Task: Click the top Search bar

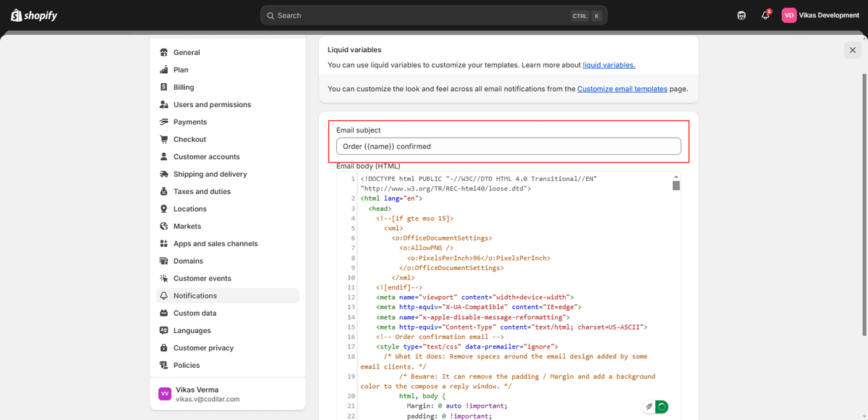Action: point(434,15)
